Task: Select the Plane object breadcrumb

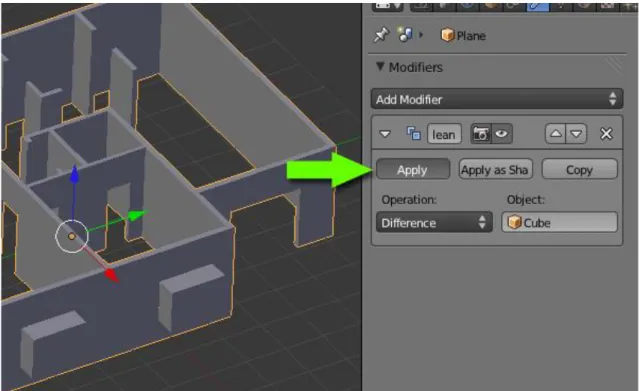Action: (463, 35)
